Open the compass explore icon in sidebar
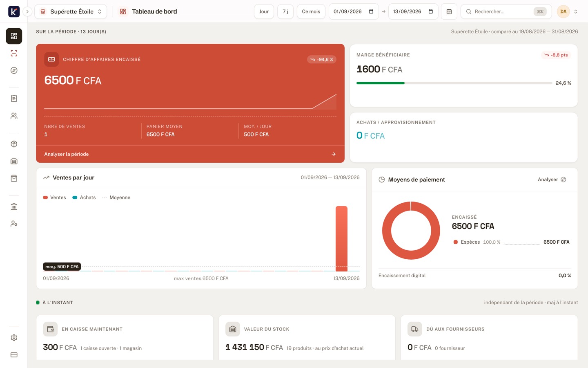 (x=14, y=70)
